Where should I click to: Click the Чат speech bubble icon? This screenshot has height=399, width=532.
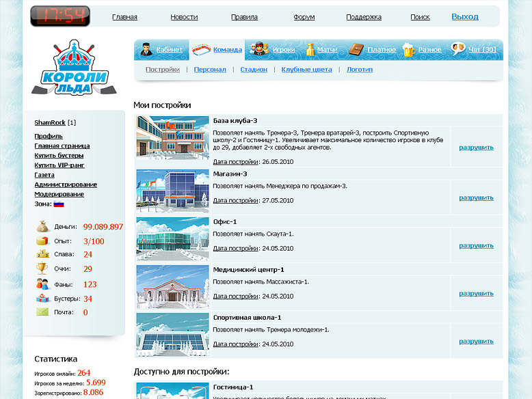click(457, 49)
